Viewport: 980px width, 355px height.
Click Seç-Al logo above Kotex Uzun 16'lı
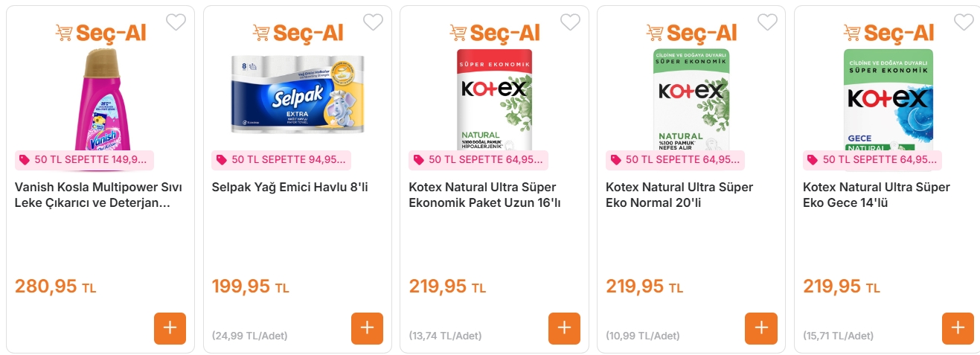(x=494, y=33)
